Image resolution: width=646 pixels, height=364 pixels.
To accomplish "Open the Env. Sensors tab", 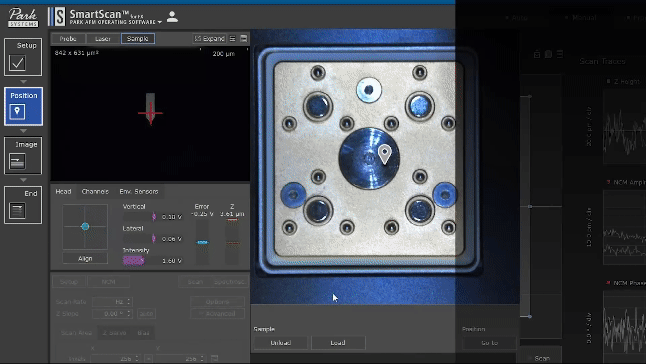I will 139,191.
